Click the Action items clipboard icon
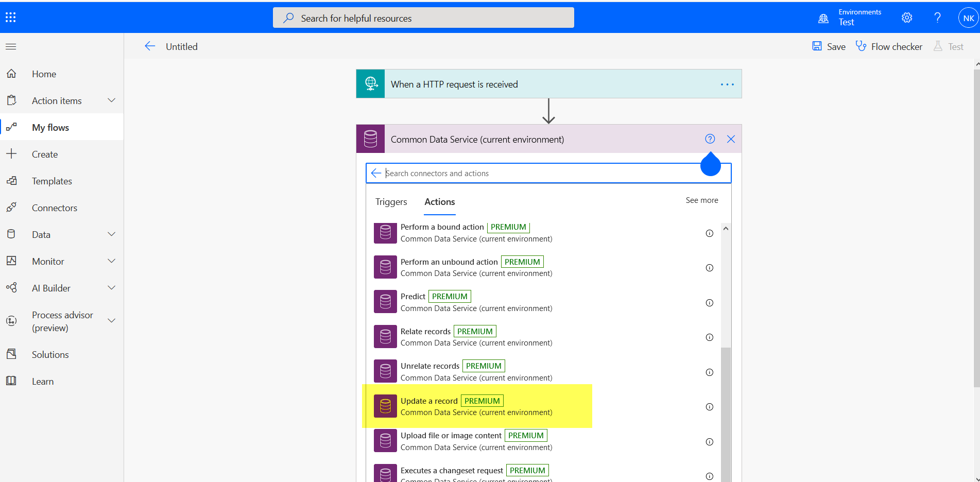The width and height of the screenshot is (980, 482). pos(11,100)
